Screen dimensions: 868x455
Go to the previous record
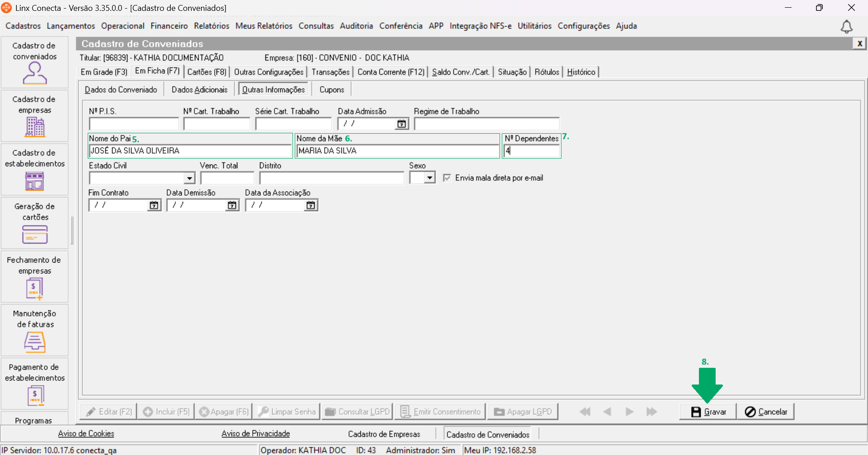pos(607,412)
